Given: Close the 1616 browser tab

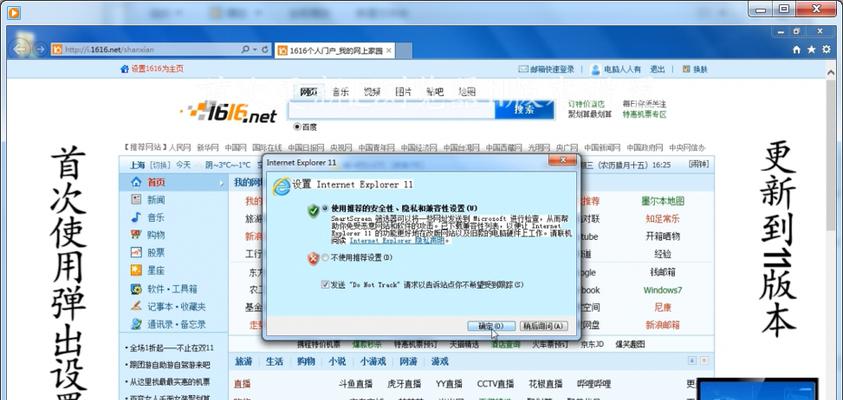Looking at the screenshot, I should pyautogui.click(x=389, y=51).
